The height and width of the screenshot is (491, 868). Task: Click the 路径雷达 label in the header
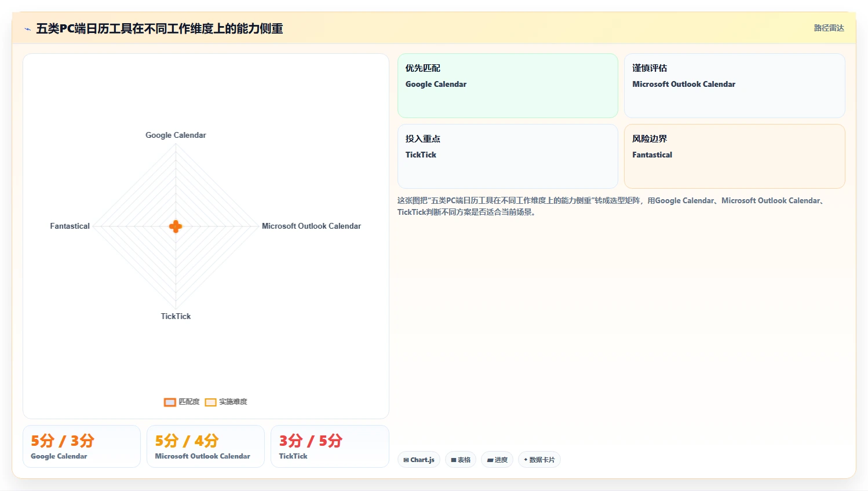pyautogui.click(x=829, y=28)
